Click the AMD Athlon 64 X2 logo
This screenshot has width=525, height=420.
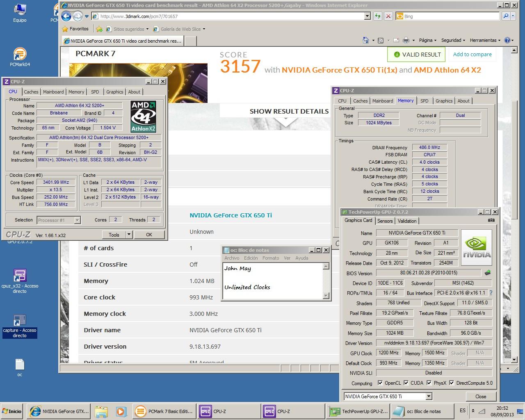[143, 116]
